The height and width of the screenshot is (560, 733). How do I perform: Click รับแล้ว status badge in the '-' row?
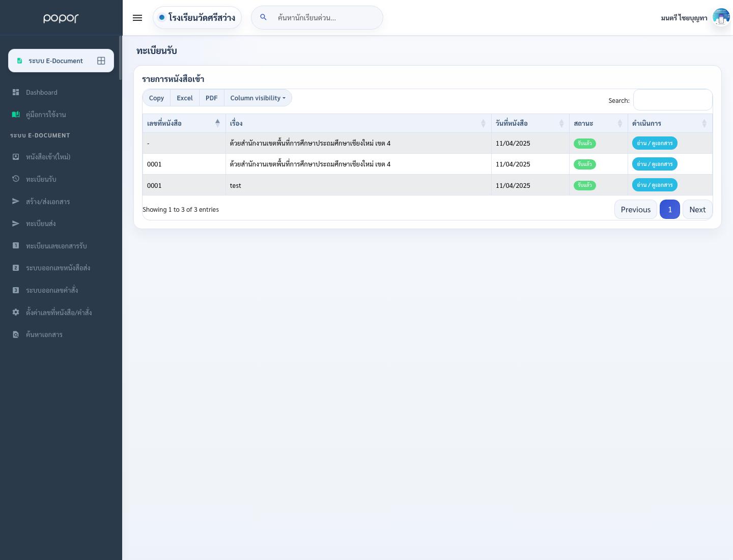point(585,144)
